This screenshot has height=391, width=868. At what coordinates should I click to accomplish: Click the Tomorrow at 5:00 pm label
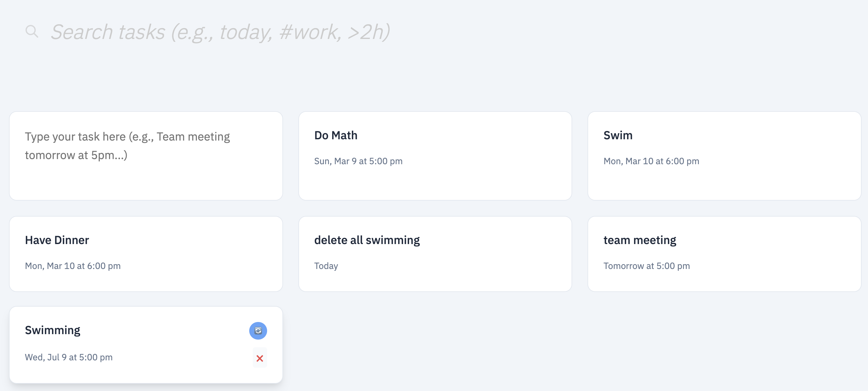[647, 266]
